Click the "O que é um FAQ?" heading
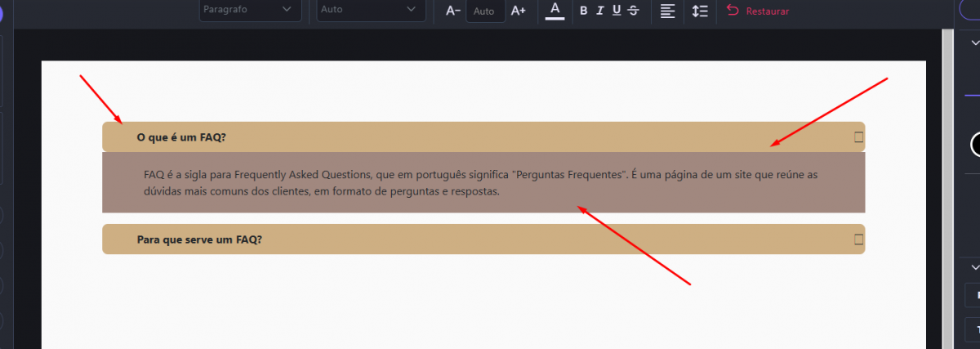Image resolution: width=980 pixels, height=349 pixels. click(181, 137)
